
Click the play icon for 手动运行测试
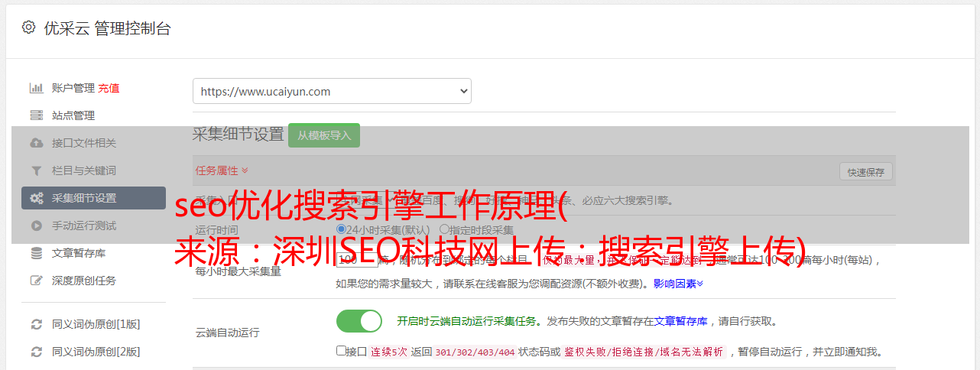[x=36, y=226]
